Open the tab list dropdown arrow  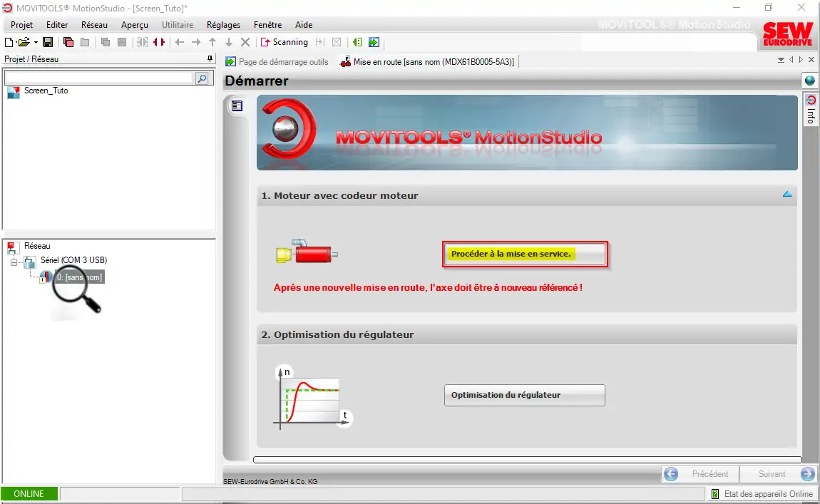781,60
